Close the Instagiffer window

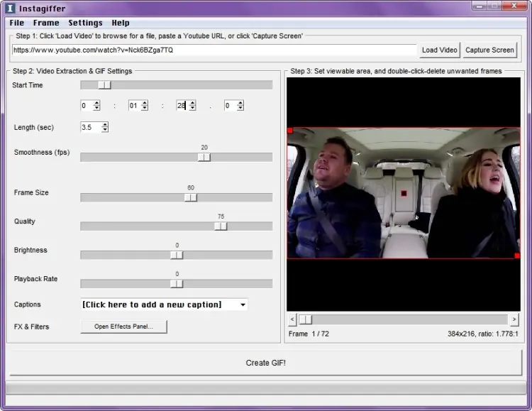click(x=514, y=6)
